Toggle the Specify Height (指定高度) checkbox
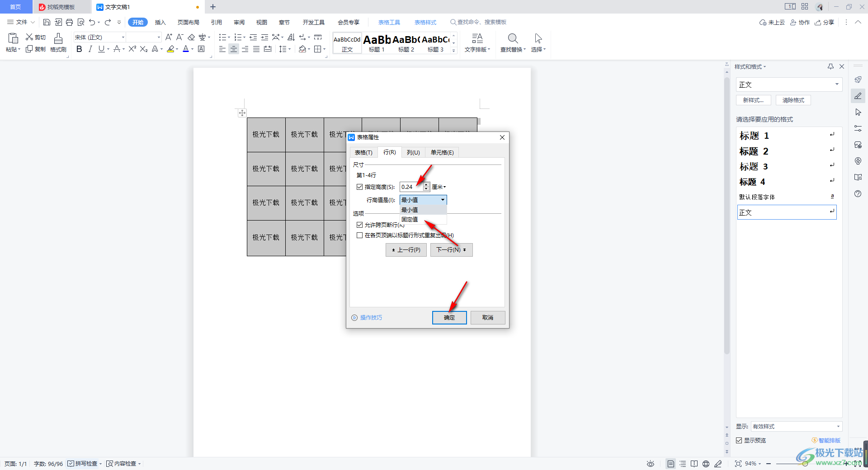Viewport: 868px width, 470px height. (x=359, y=187)
